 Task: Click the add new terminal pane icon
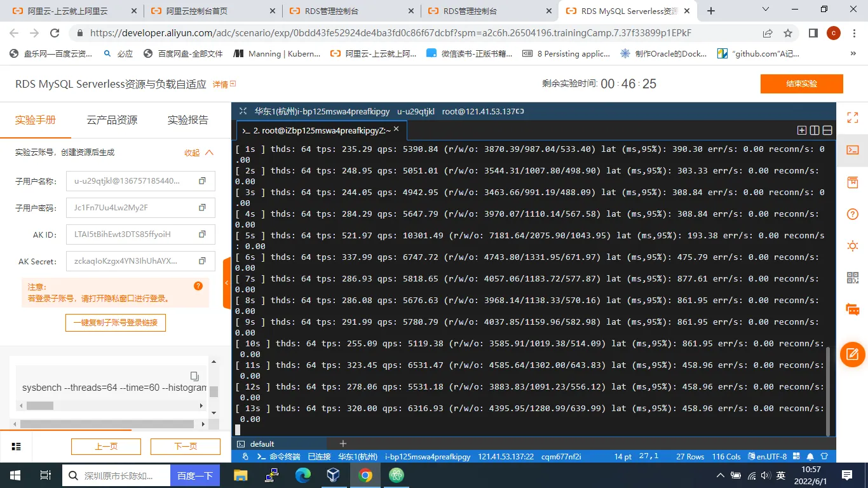[x=802, y=130]
